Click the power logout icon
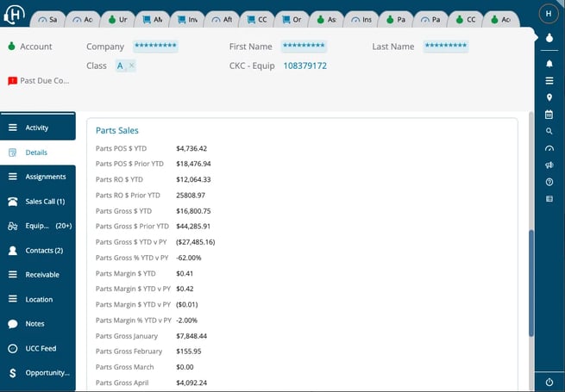 549,382
